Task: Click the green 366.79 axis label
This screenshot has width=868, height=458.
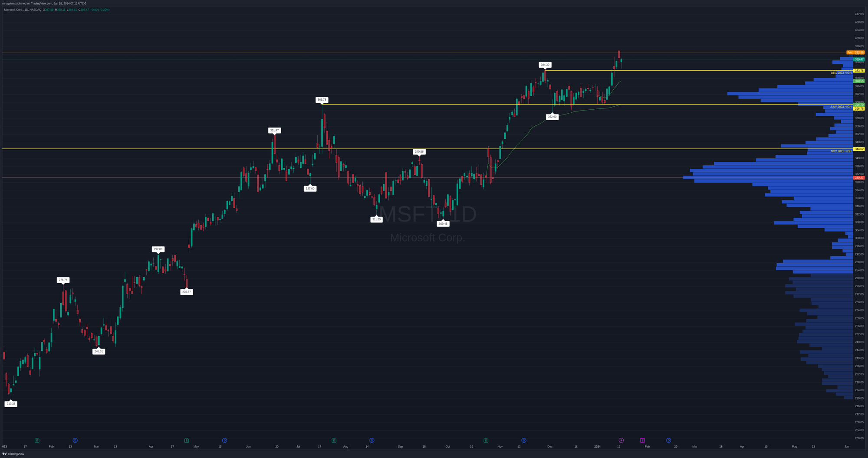Action: tap(859, 105)
